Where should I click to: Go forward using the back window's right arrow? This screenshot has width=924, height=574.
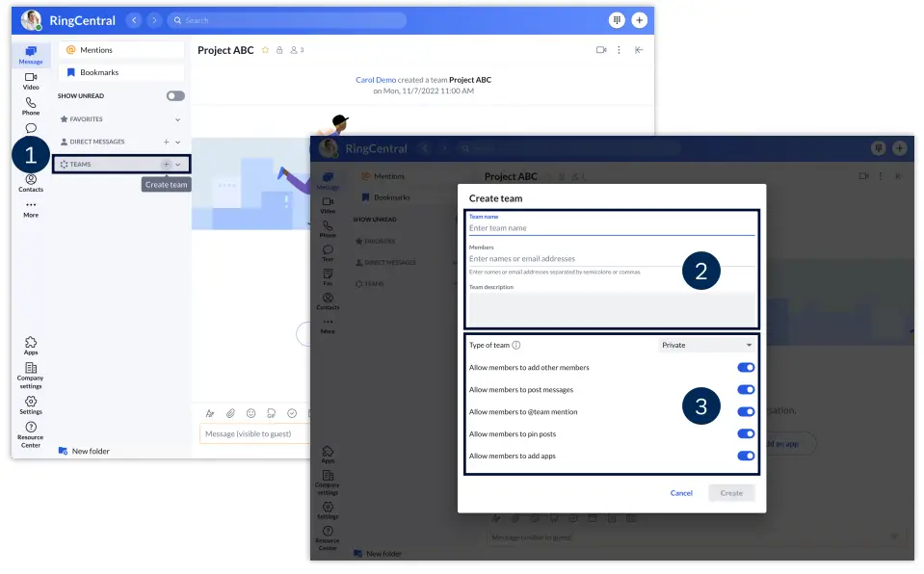[154, 20]
